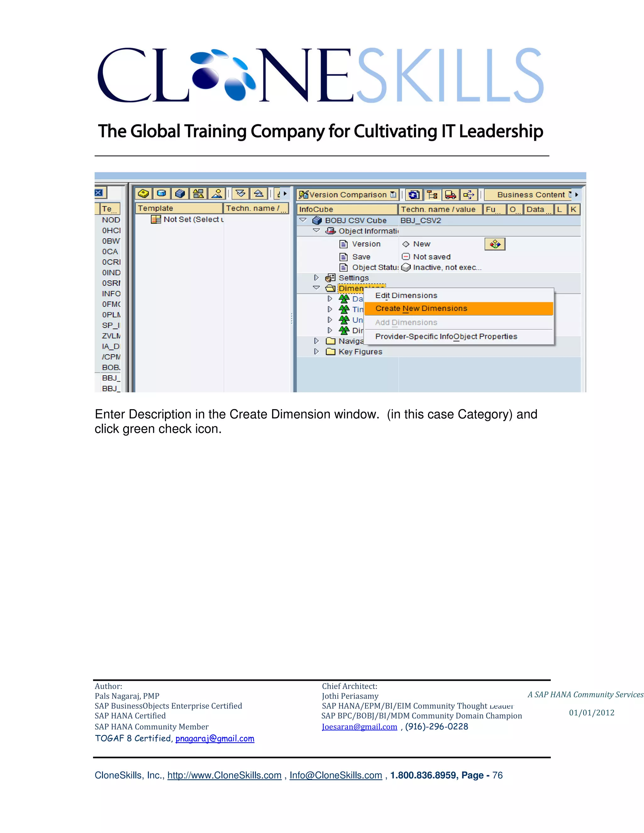
Task: Click the DataStore cylinder icon in the template toolbar
Action: point(162,194)
